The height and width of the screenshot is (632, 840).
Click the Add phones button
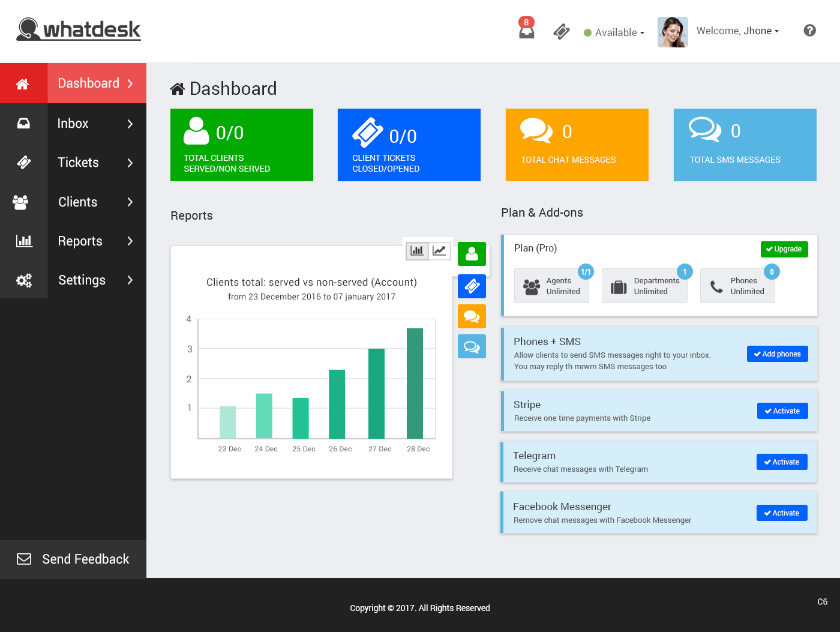click(778, 354)
